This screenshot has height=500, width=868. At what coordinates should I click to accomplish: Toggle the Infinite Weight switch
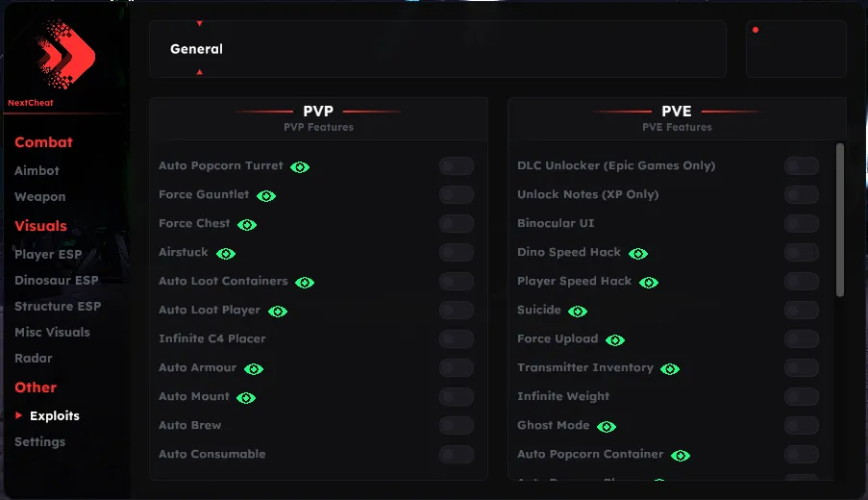click(802, 396)
